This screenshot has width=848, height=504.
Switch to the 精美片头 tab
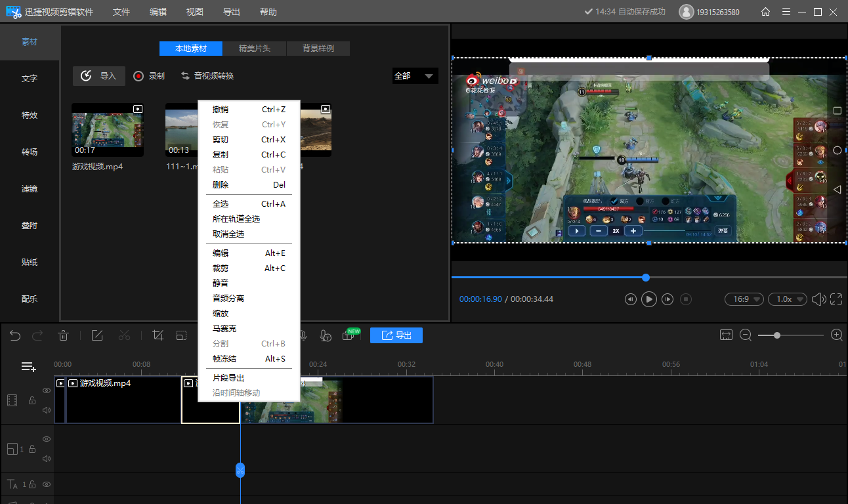tap(255, 49)
